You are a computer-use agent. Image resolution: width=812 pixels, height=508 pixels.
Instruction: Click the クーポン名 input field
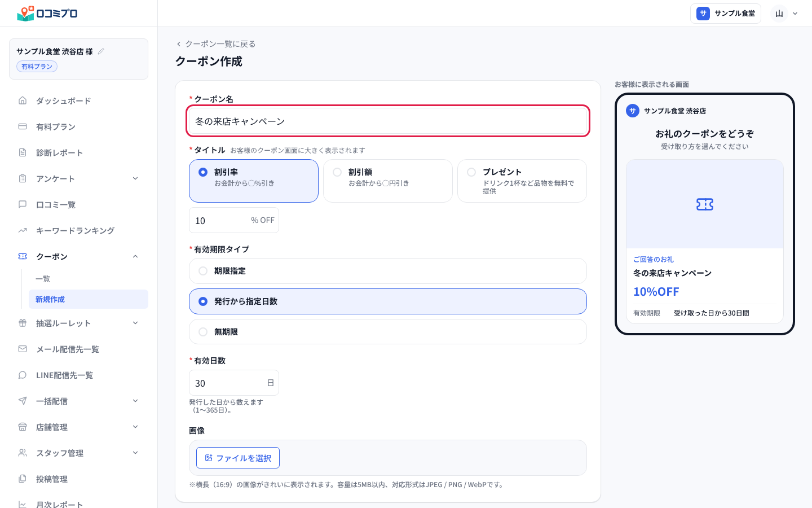pos(388,121)
